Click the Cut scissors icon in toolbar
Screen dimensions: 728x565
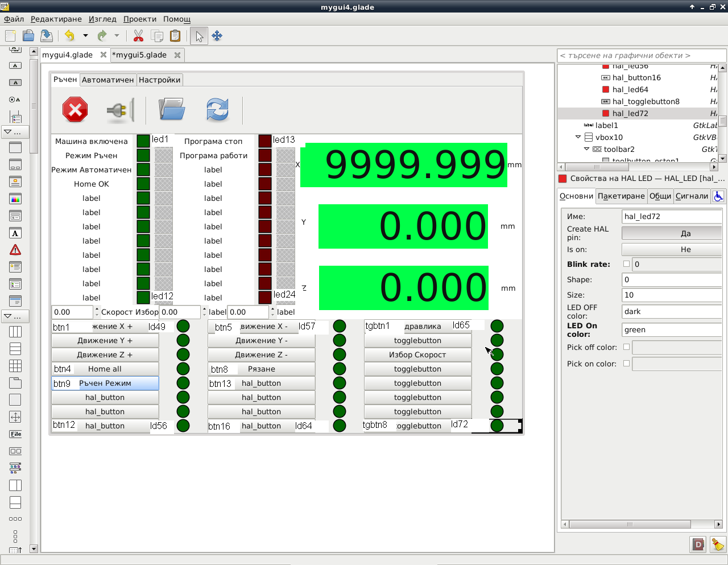tap(138, 36)
